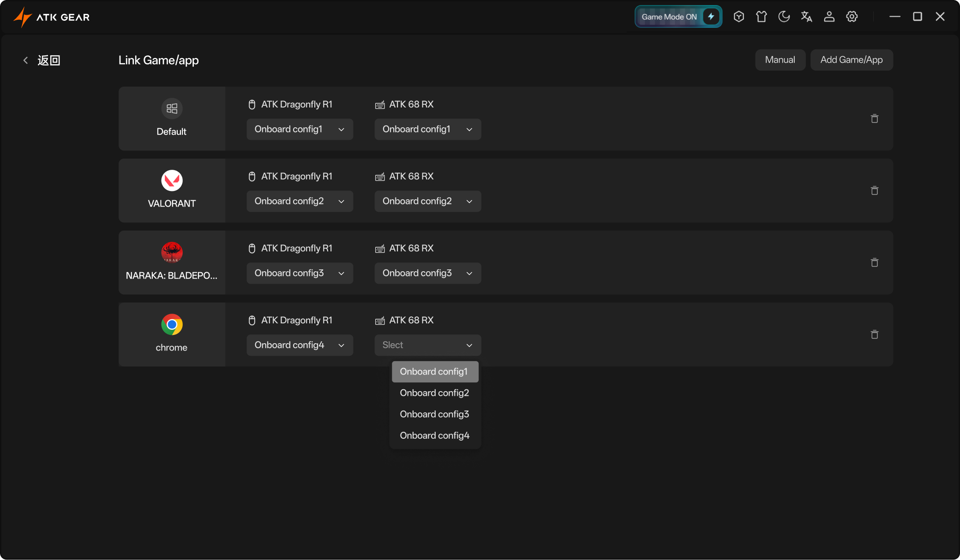Viewport: 960px width, 560px height.
Task: Click the Manual button
Action: pyautogui.click(x=780, y=60)
